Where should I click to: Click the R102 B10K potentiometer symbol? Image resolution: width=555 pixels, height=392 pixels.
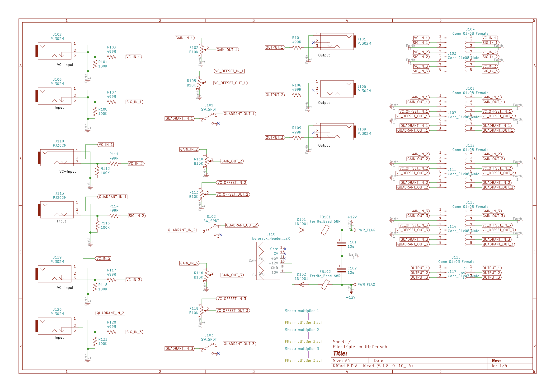tap(202, 50)
